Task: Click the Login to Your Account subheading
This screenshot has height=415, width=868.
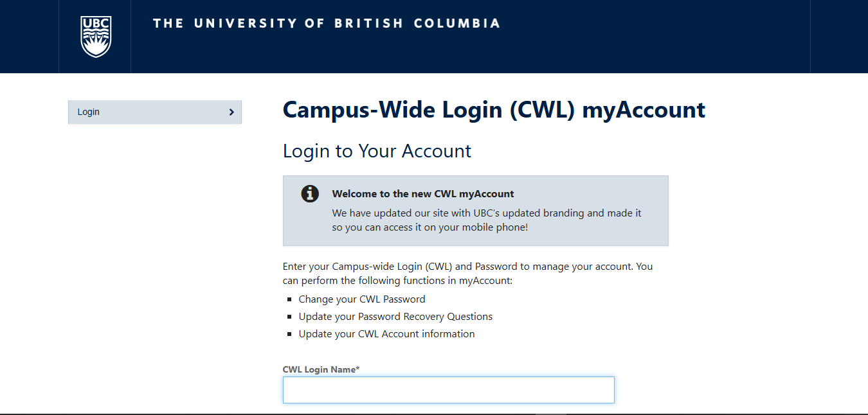Action: click(x=377, y=151)
